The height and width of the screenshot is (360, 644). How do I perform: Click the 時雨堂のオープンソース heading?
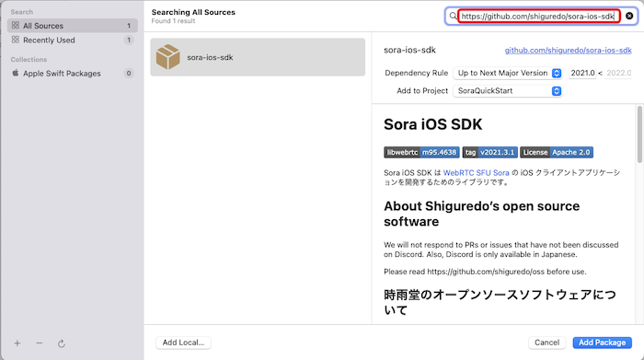click(500, 302)
